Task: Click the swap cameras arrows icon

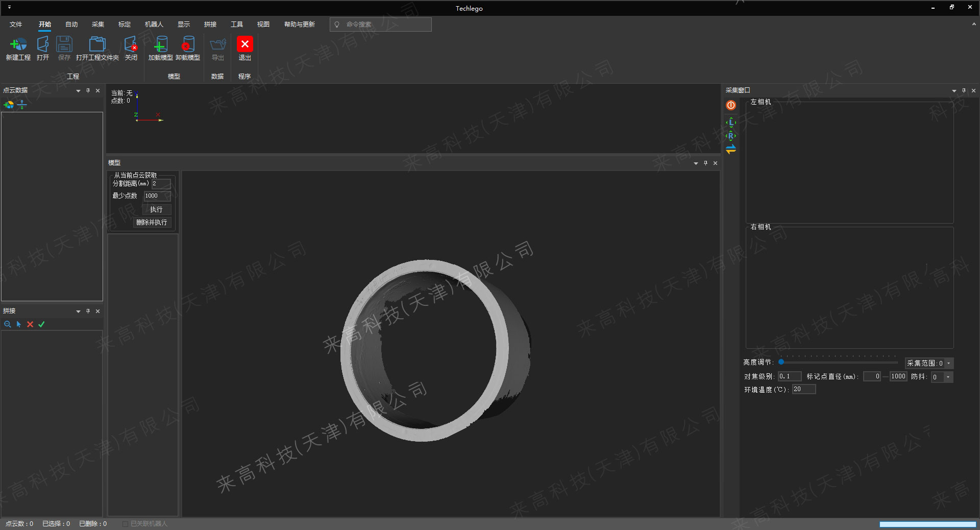Action: (x=731, y=149)
